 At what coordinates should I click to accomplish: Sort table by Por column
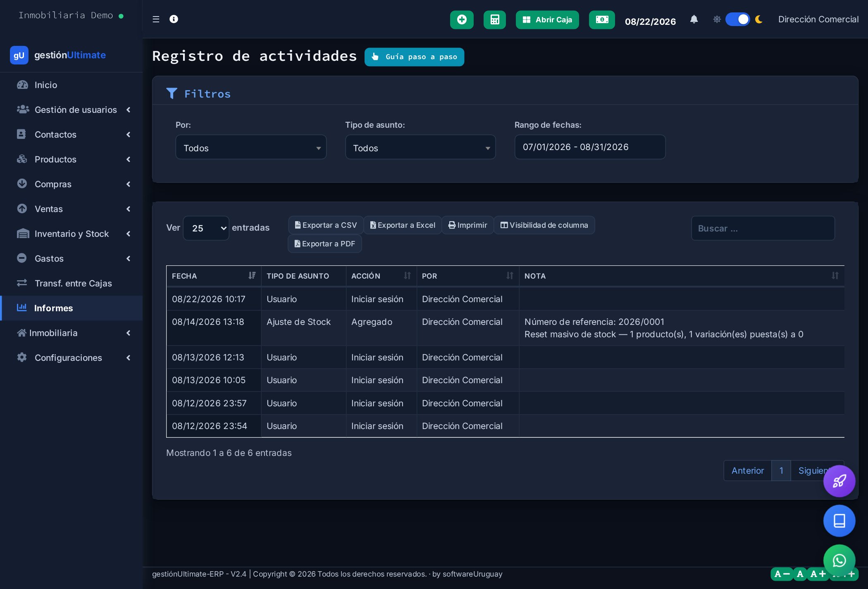[x=468, y=276]
